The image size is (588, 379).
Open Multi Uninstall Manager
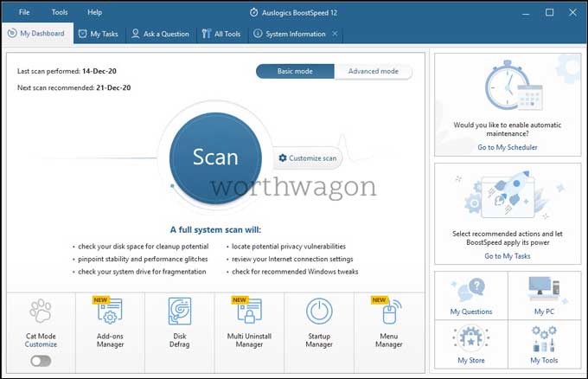pos(249,324)
